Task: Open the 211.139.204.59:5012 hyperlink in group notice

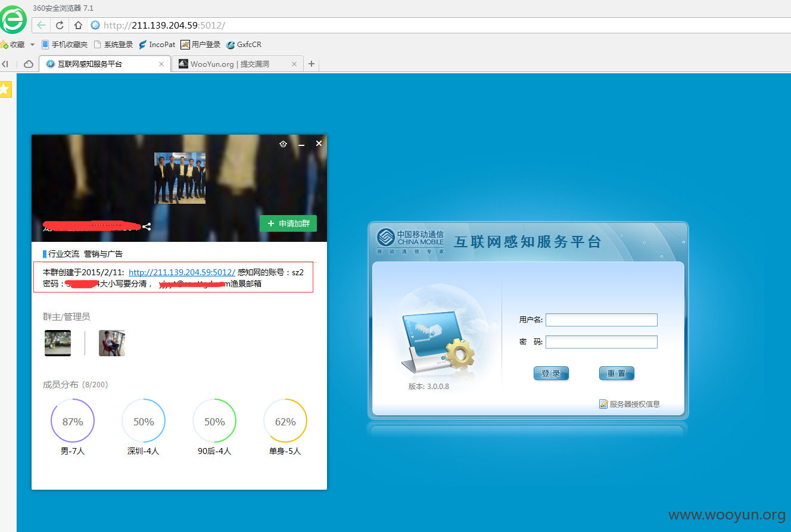Action: 182,272
